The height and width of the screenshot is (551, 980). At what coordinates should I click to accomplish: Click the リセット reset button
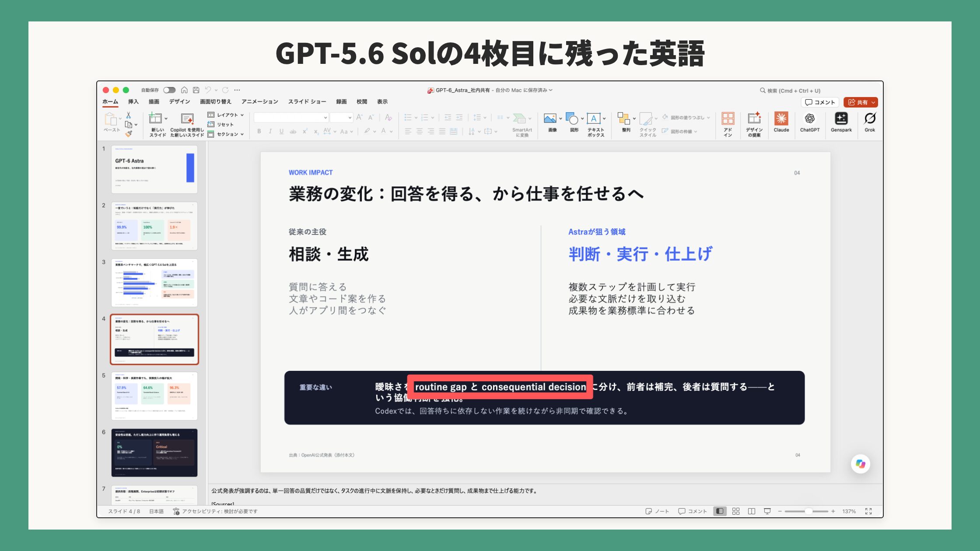click(x=221, y=125)
